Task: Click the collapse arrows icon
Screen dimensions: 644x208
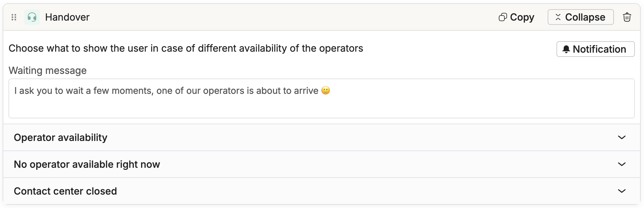Action: [558, 17]
